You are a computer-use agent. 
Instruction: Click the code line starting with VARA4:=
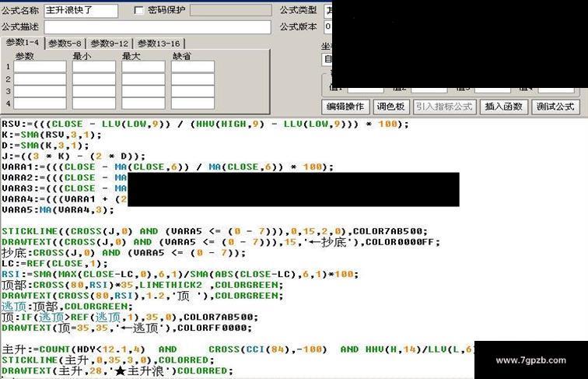pos(64,199)
